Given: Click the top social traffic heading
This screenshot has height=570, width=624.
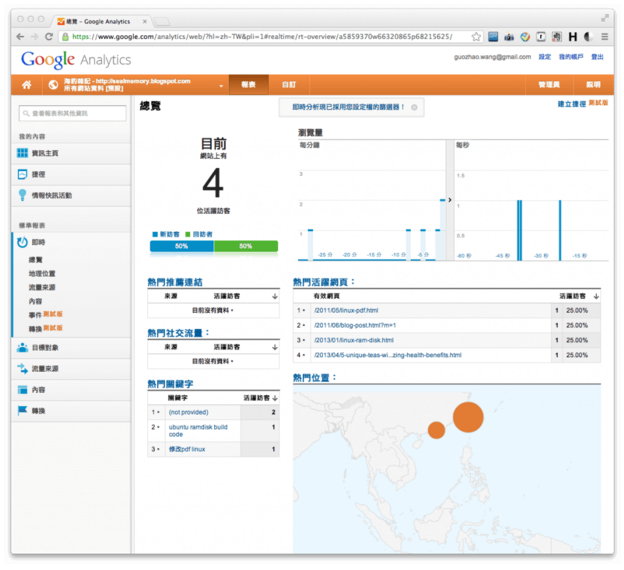Looking at the screenshot, I should click(x=178, y=333).
